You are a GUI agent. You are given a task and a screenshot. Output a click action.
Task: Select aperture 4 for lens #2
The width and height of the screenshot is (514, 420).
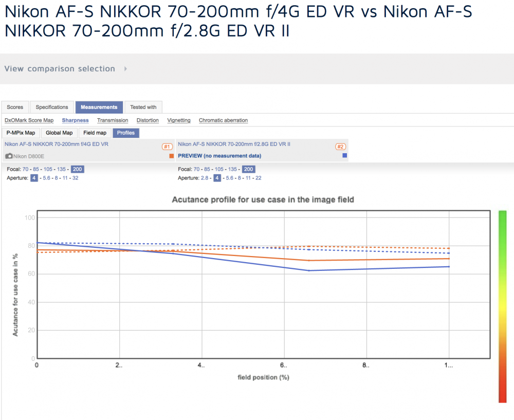217,178
